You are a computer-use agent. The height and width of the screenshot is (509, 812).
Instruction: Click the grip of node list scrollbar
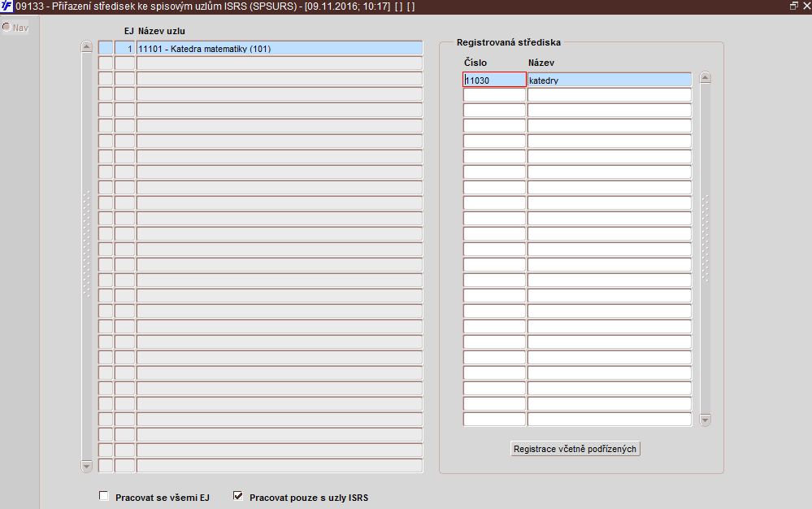[x=87, y=244]
